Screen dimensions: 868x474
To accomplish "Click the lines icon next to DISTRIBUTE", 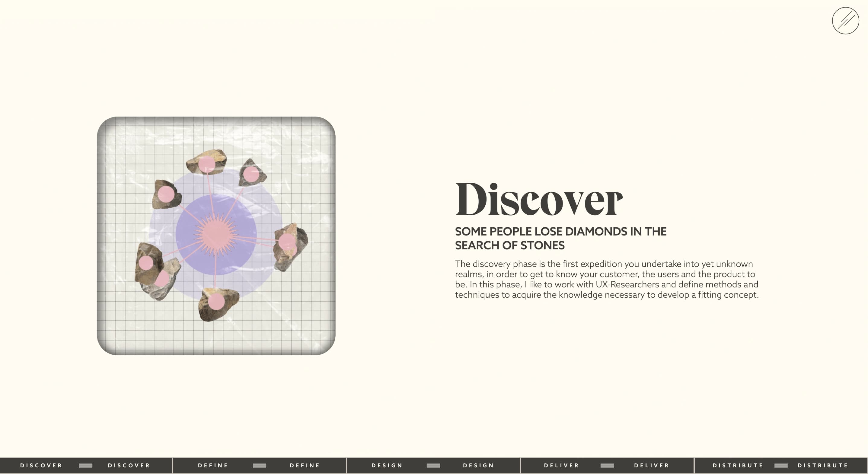I will [x=782, y=465].
